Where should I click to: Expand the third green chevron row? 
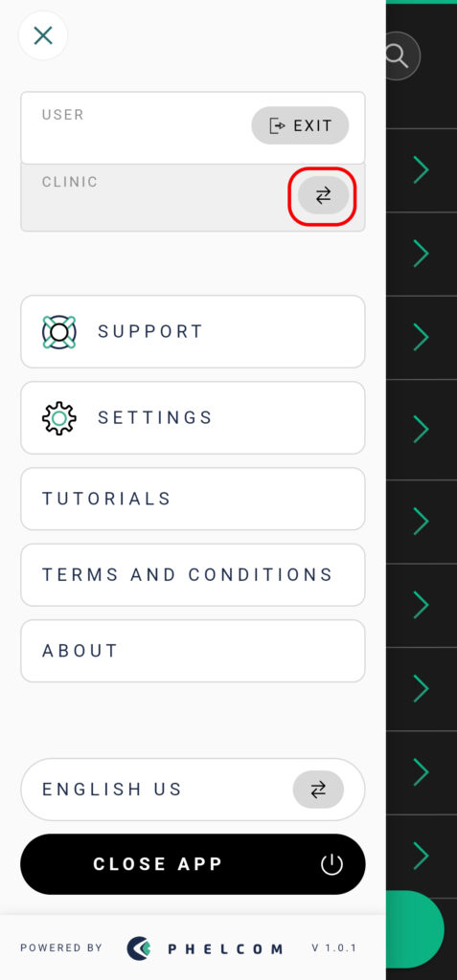click(422, 337)
